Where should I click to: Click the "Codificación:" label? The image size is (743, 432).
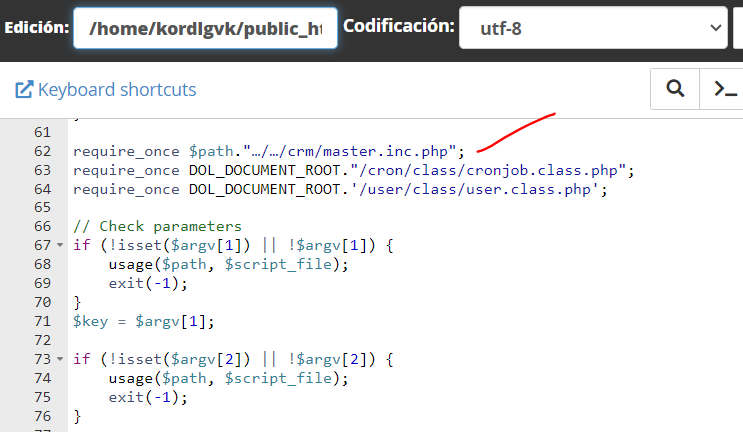click(399, 26)
